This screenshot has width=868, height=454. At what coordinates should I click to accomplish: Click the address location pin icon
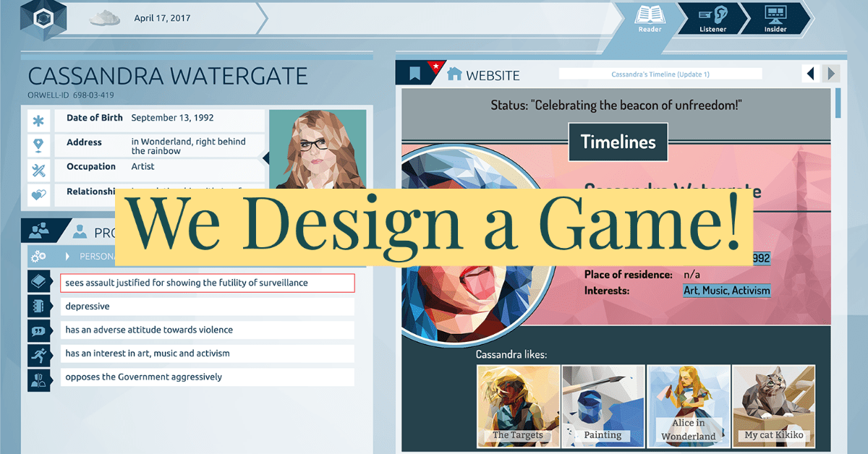click(x=38, y=145)
